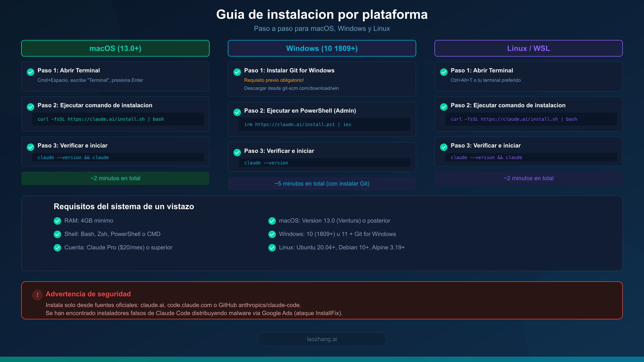Click the check icon beside Ejecutar en PowerShell (Admin)
The height and width of the screenshot is (362, 644).
pos(237,112)
